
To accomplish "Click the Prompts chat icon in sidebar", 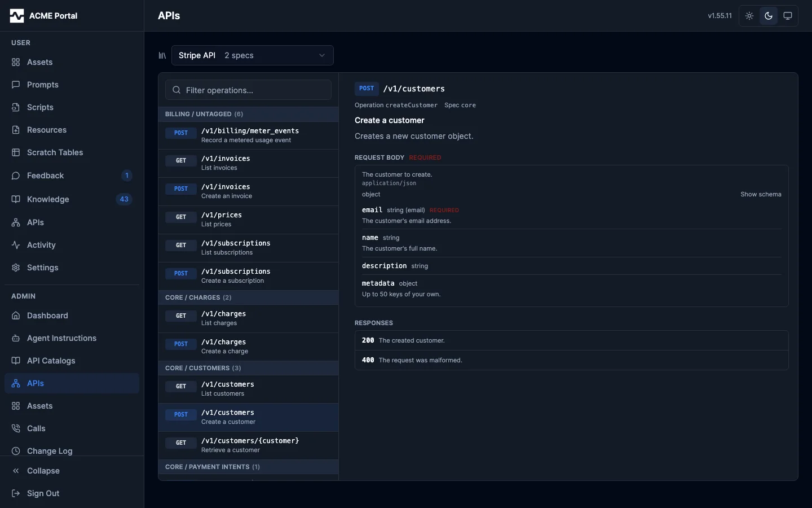I will click(x=16, y=85).
